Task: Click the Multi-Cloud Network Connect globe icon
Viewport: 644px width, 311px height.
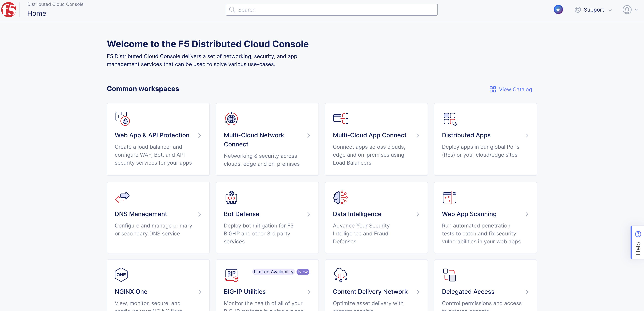Action: click(x=231, y=119)
